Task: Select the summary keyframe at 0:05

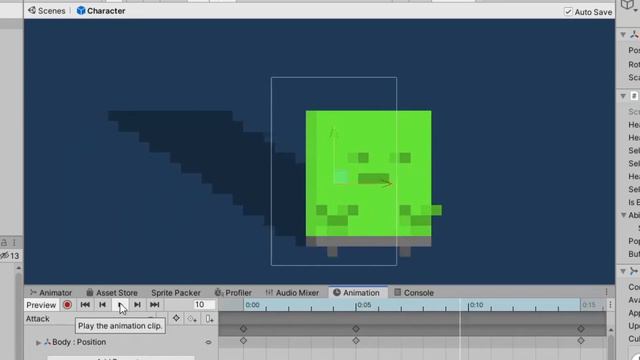Action: pos(356,329)
